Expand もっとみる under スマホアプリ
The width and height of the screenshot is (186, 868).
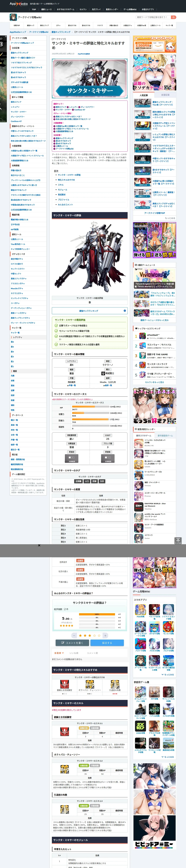pyautogui.click(x=168, y=675)
